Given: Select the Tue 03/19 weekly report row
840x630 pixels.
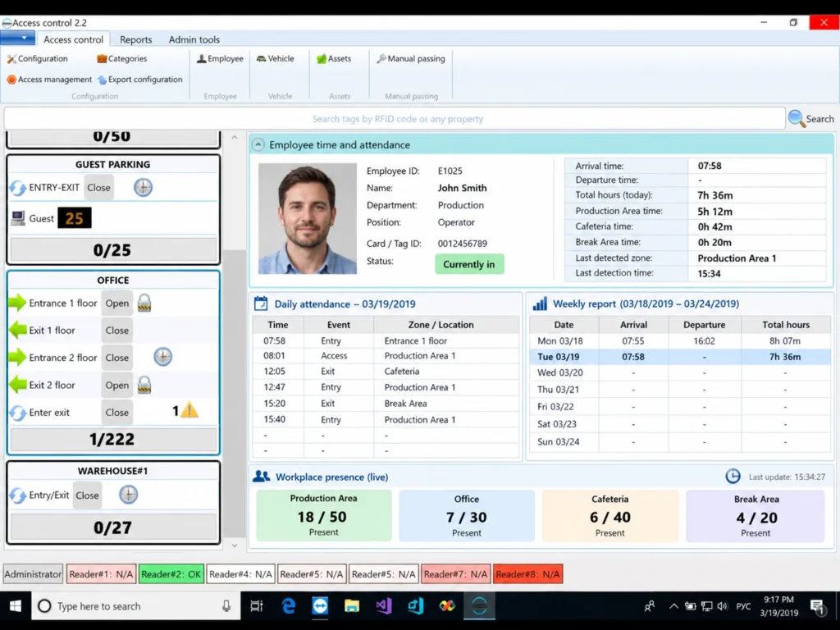Looking at the screenshot, I should 680,357.
